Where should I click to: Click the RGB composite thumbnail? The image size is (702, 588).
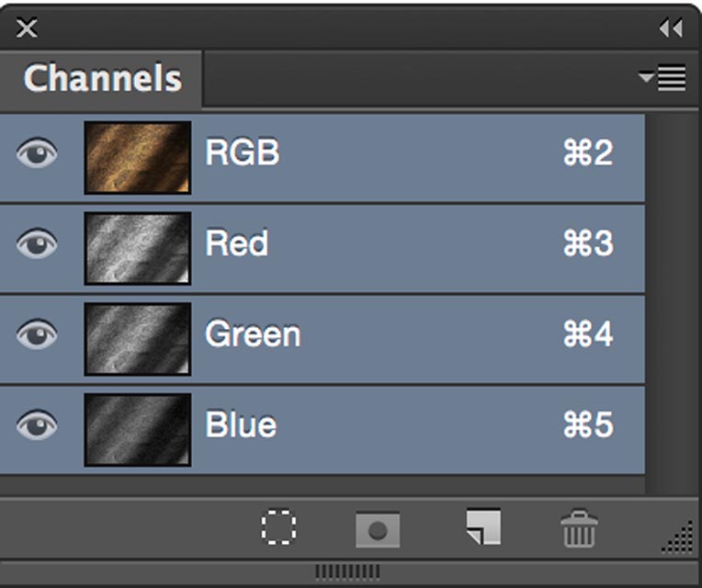pyautogui.click(x=138, y=157)
